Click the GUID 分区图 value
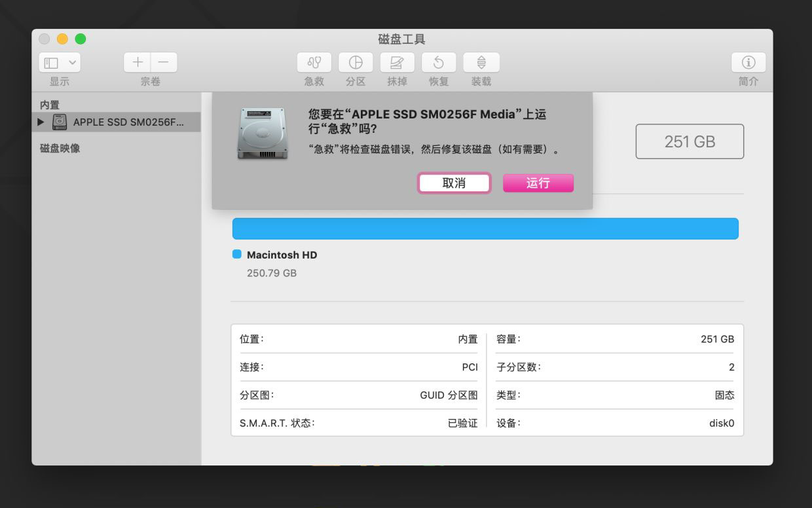812x508 pixels. click(449, 395)
